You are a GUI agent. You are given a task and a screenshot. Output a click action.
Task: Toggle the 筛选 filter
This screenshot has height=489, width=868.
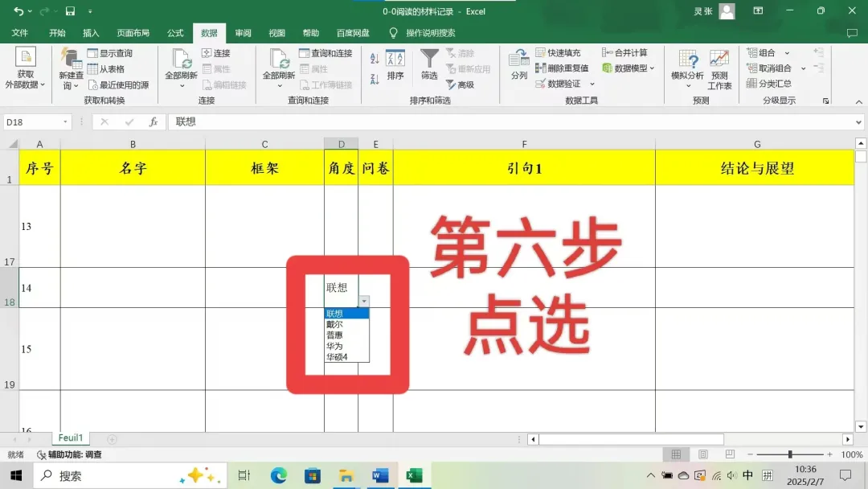point(429,65)
